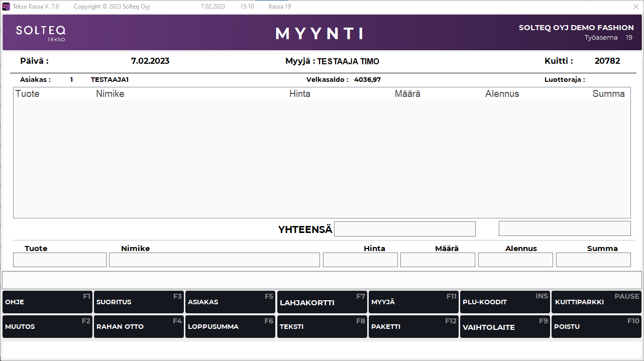The height and width of the screenshot is (361, 644).
Task: Click the Tuote product code input field
Action: tap(60, 260)
